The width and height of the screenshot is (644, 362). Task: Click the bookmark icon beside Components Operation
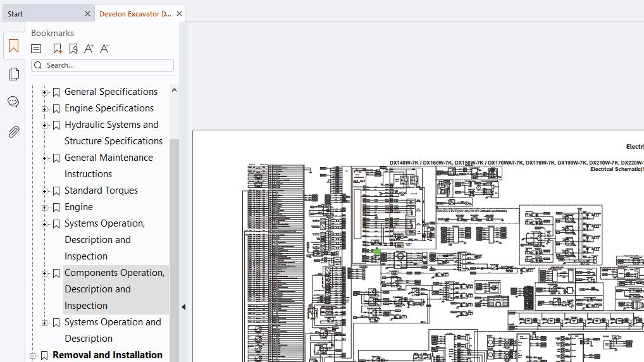pos(56,273)
